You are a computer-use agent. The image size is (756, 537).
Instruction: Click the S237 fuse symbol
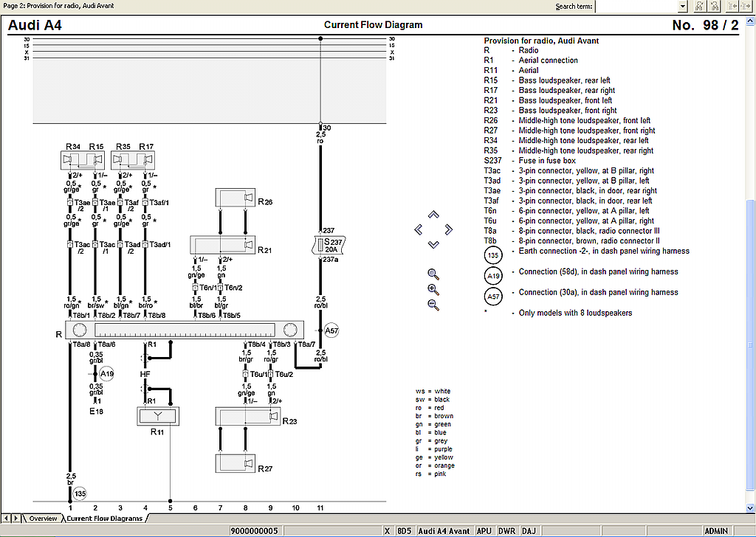pos(321,244)
